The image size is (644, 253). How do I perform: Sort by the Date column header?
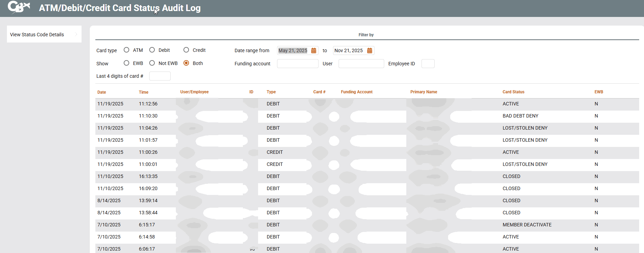click(x=102, y=92)
